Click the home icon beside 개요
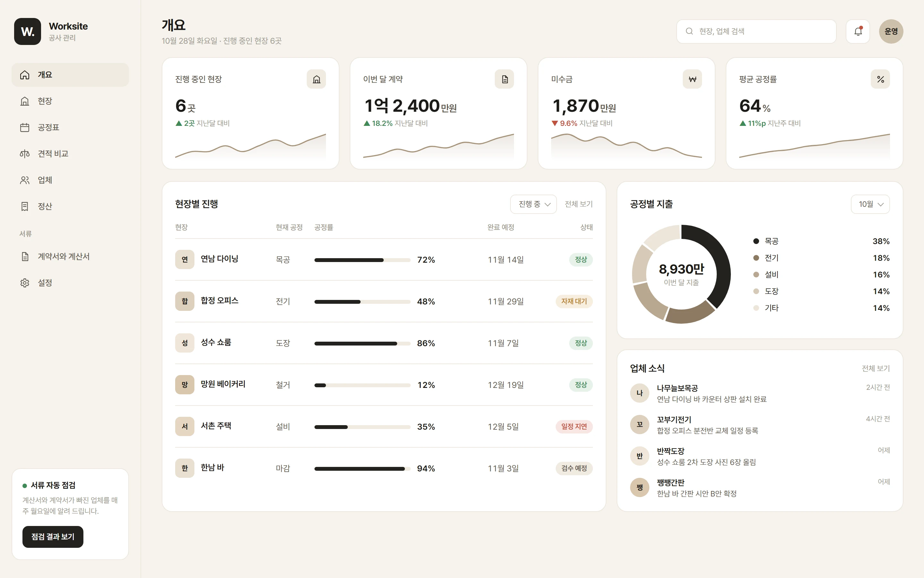This screenshot has width=924, height=578. pyautogui.click(x=25, y=75)
